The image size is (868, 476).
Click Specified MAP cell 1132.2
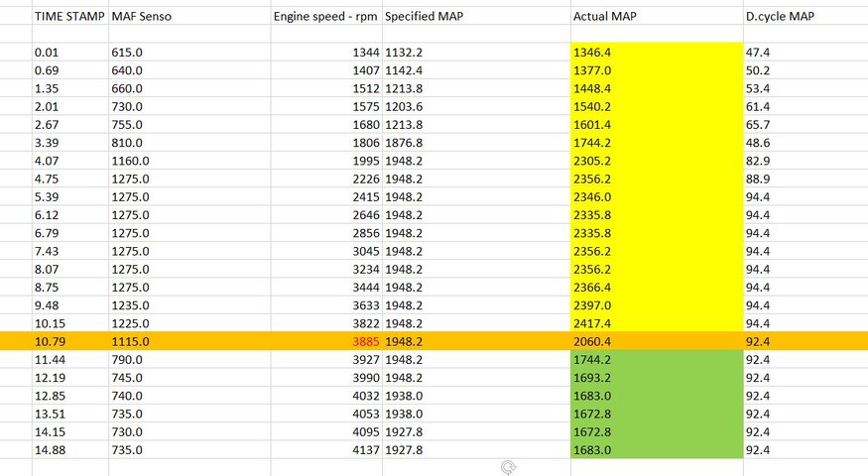pyautogui.click(x=476, y=52)
